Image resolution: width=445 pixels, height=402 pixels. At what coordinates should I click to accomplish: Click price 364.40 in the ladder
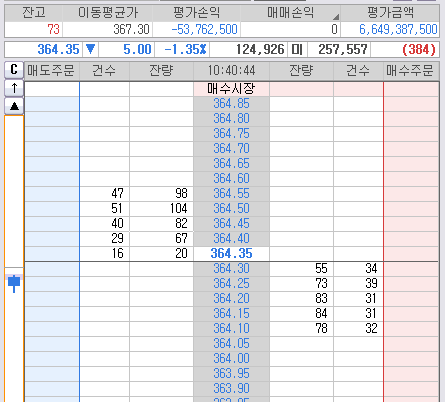(x=231, y=239)
